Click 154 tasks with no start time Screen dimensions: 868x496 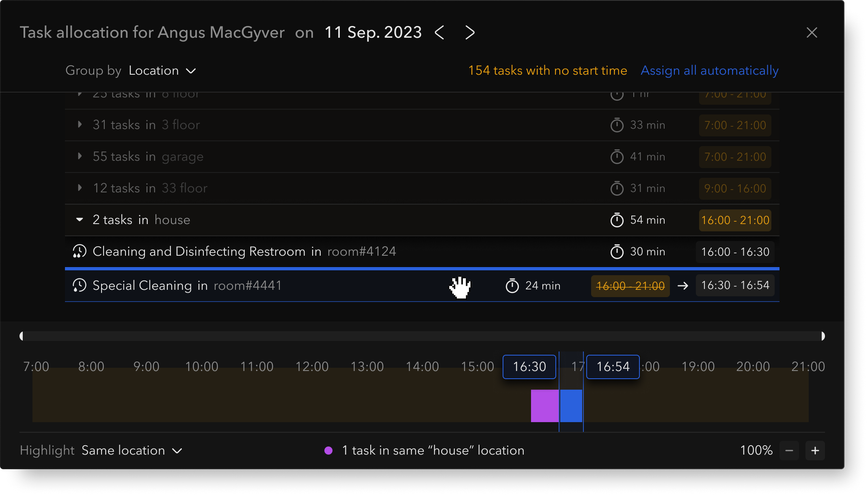pos(547,71)
